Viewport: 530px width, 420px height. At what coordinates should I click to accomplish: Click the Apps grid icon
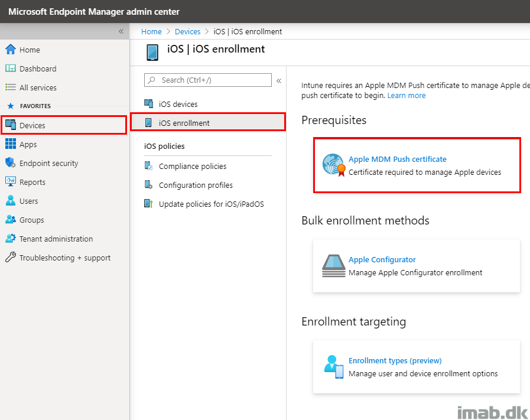11,144
